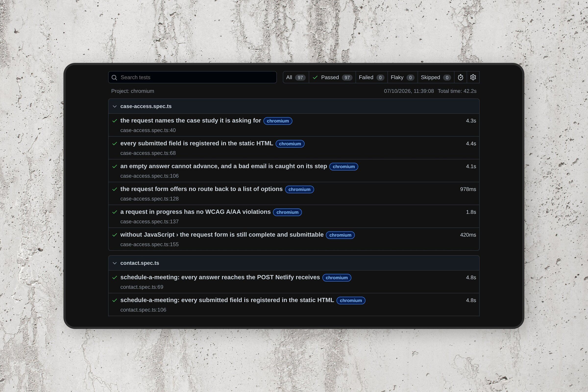The image size is (588, 392).
Task: Open test 'the request form offers no route back'
Action: pyautogui.click(x=201, y=189)
